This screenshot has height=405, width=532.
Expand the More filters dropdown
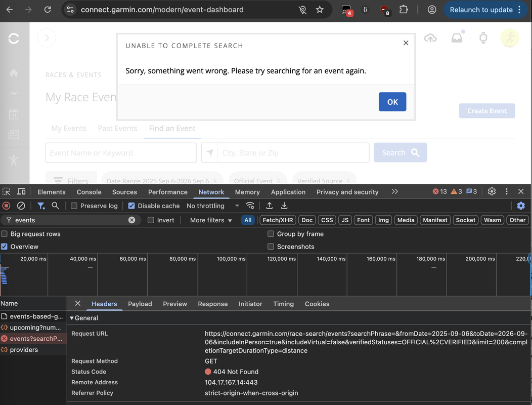tap(211, 220)
